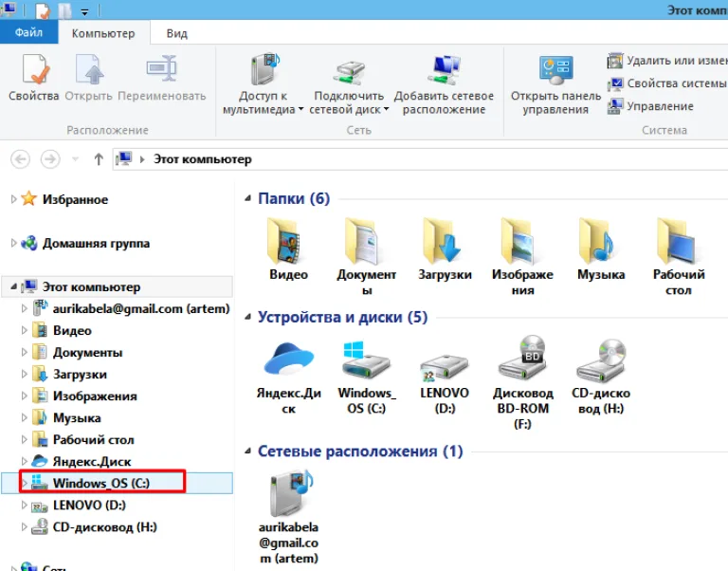Select Windows_OS (C:) in the tree
The image size is (728, 571).
101,483
